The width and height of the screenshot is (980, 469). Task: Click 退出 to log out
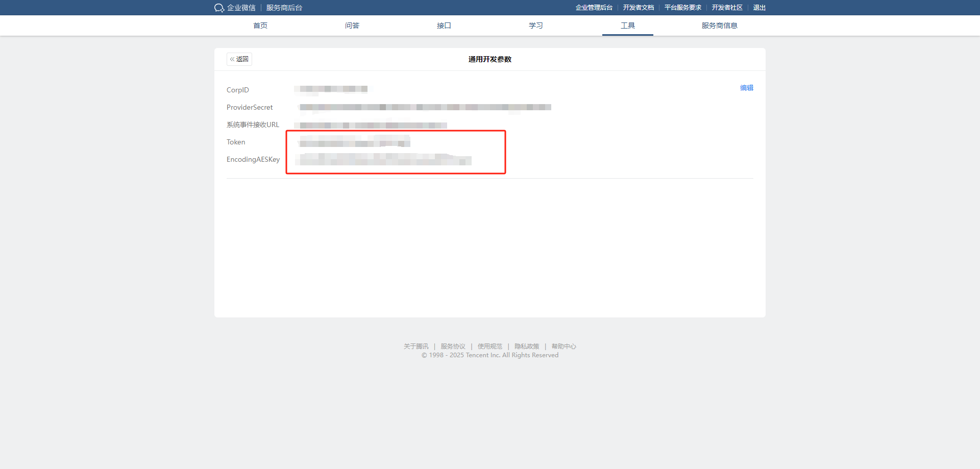(759, 8)
